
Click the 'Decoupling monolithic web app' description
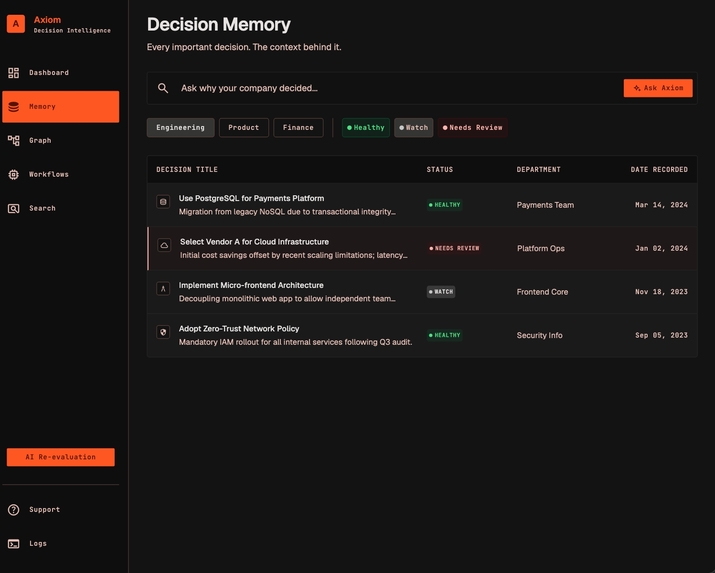(x=287, y=299)
